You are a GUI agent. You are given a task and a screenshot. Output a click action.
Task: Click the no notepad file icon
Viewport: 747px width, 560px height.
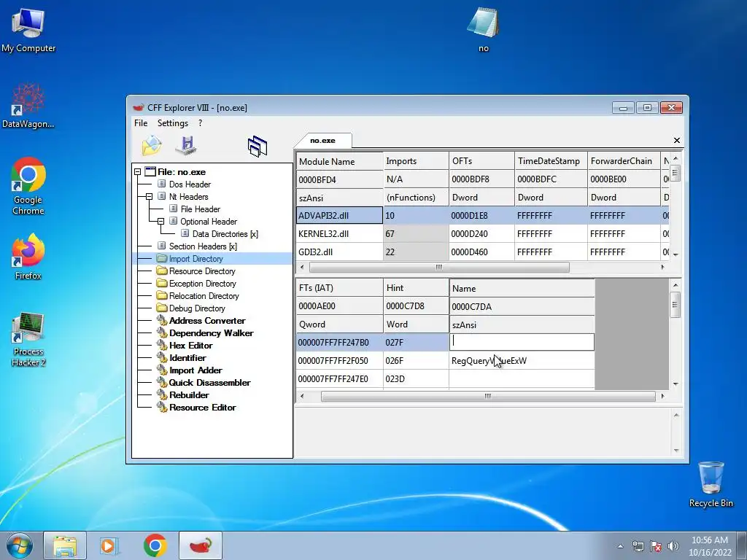483,29
